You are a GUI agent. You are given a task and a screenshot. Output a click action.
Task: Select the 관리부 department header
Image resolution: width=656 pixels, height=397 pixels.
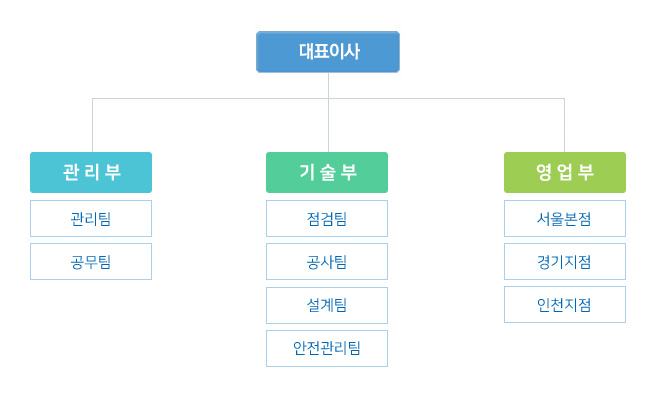[x=91, y=172]
